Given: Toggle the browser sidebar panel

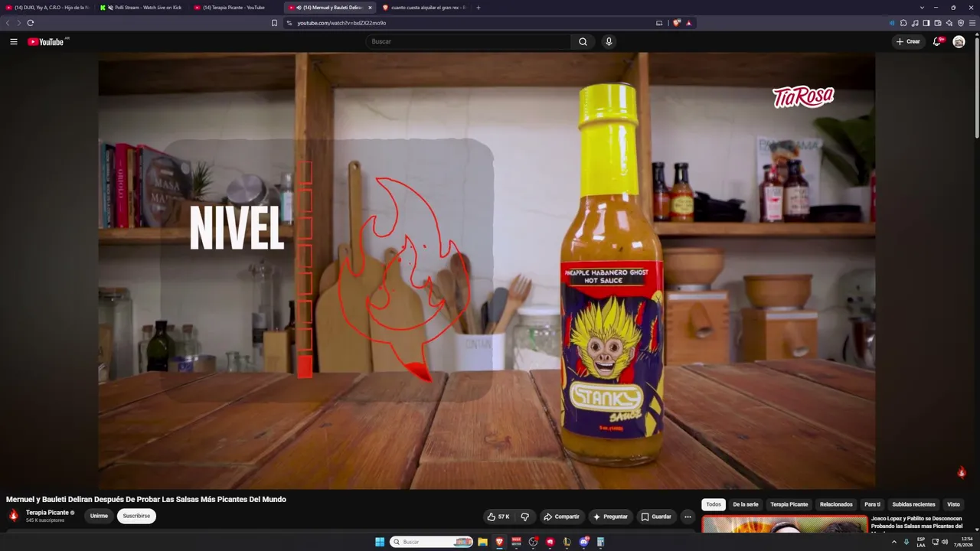Looking at the screenshot, I should click(926, 23).
